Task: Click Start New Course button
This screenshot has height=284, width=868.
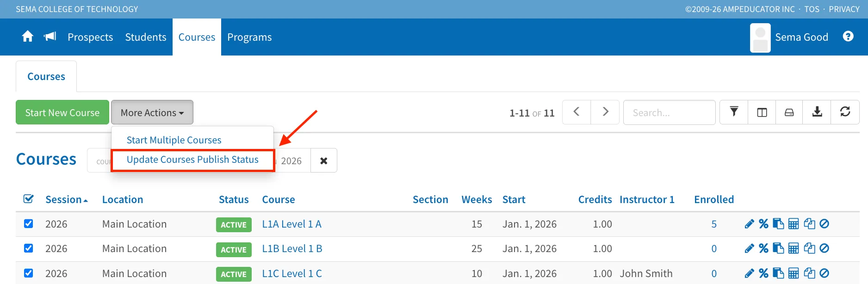Action: [x=62, y=112]
